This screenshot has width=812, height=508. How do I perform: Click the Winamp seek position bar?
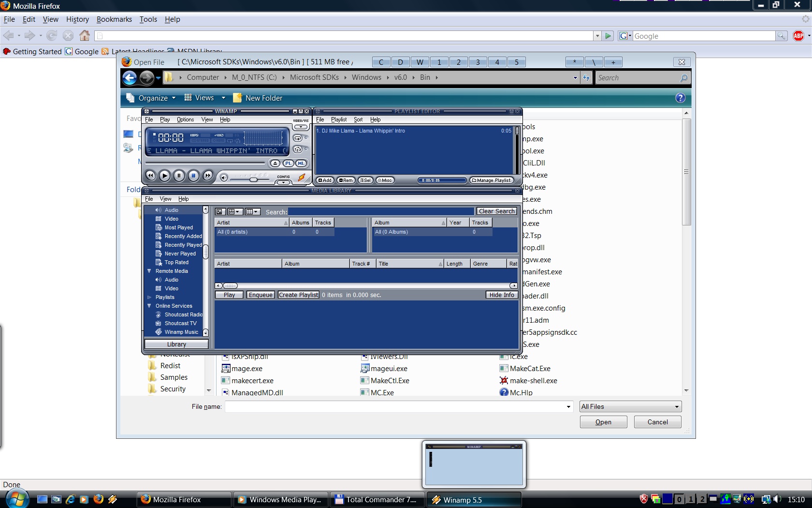click(x=205, y=164)
